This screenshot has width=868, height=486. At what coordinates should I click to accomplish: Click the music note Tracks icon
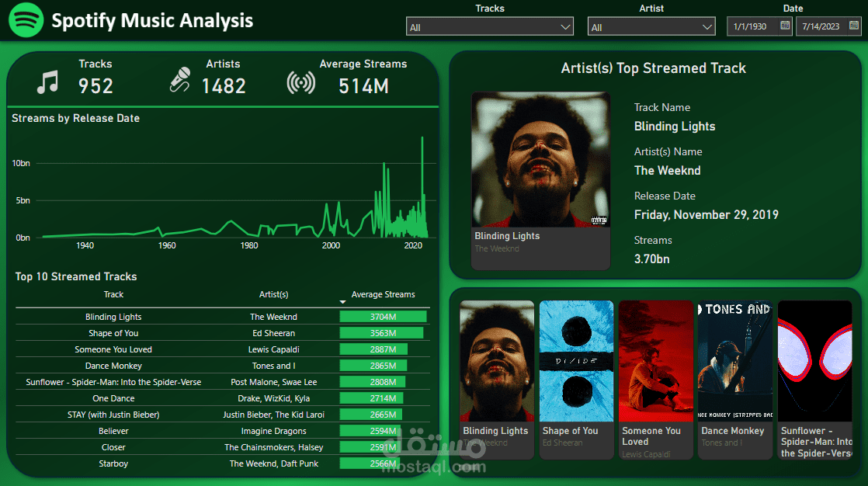pyautogui.click(x=47, y=82)
